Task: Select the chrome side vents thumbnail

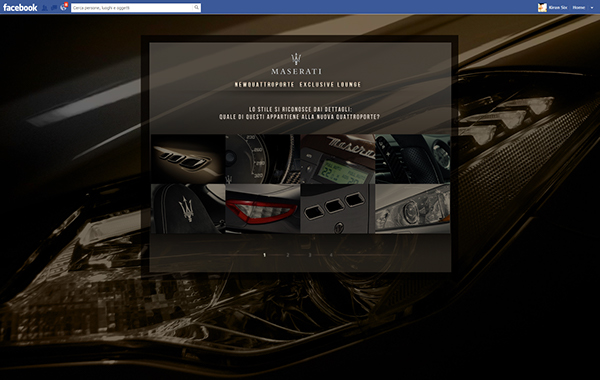Action: click(x=188, y=159)
